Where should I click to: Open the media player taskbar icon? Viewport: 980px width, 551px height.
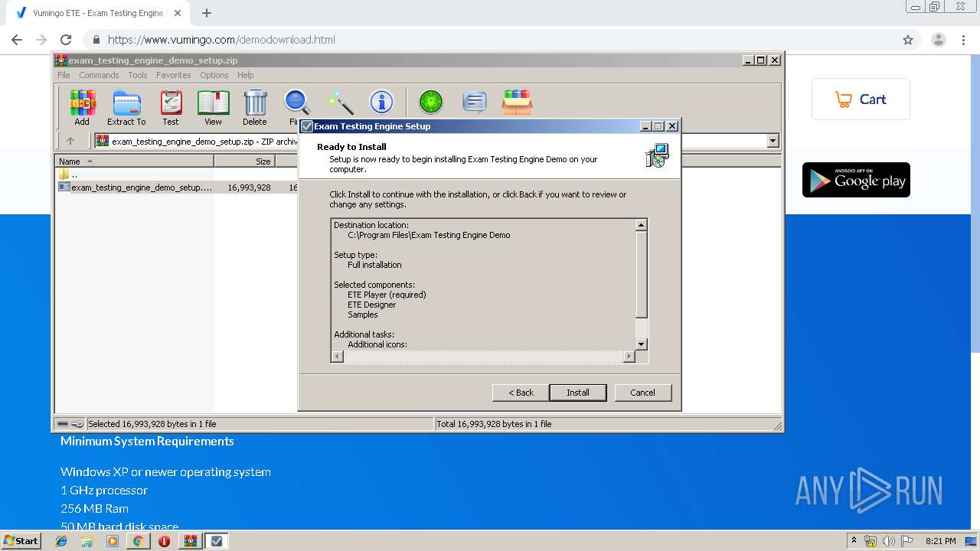pyautogui.click(x=113, y=541)
